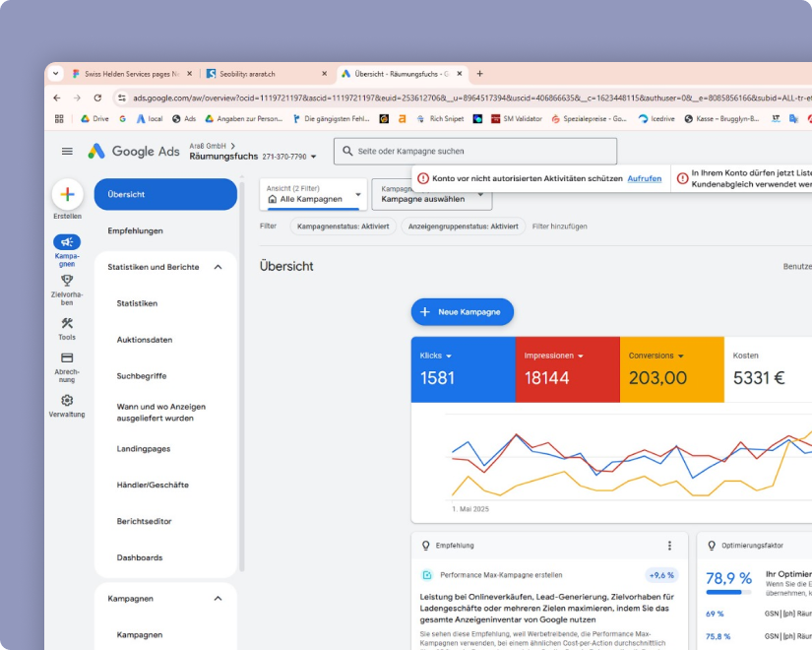Open Kampagnen megaphone icon in sidebar
The height and width of the screenshot is (650, 812).
coord(67,242)
